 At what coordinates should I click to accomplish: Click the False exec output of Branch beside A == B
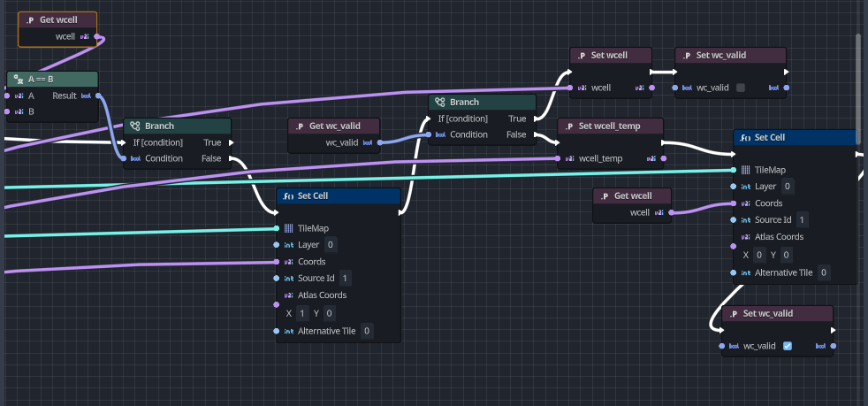click(x=232, y=159)
